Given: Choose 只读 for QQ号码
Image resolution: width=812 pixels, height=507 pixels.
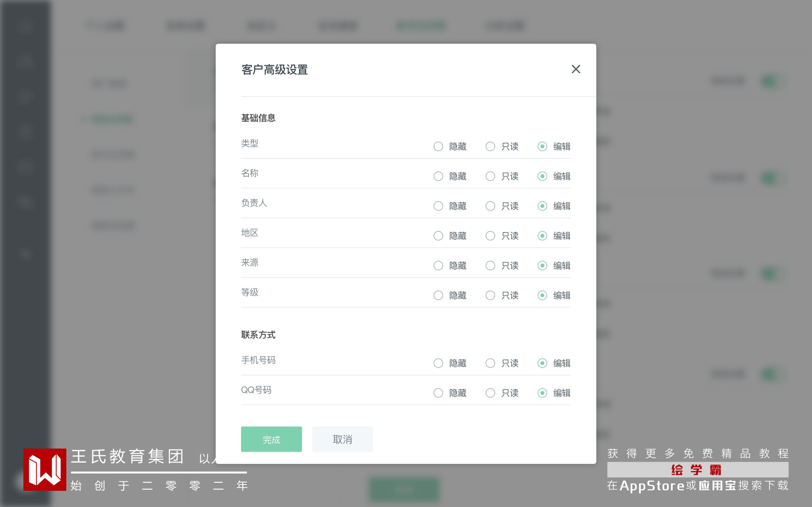Looking at the screenshot, I should [490, 393].
